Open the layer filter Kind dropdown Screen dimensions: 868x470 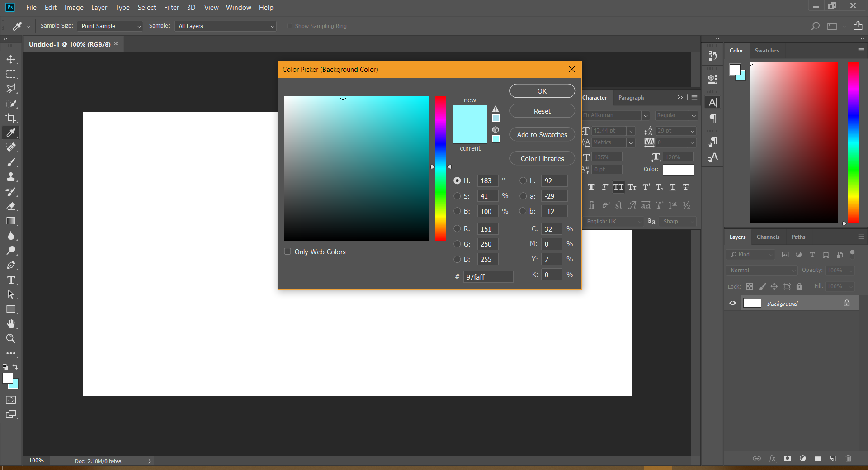[751, 255]
